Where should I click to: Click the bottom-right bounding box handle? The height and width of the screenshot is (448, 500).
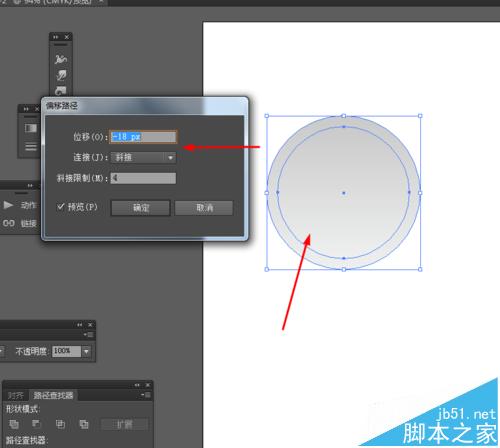pyautogui.click(x=420, y=269)
